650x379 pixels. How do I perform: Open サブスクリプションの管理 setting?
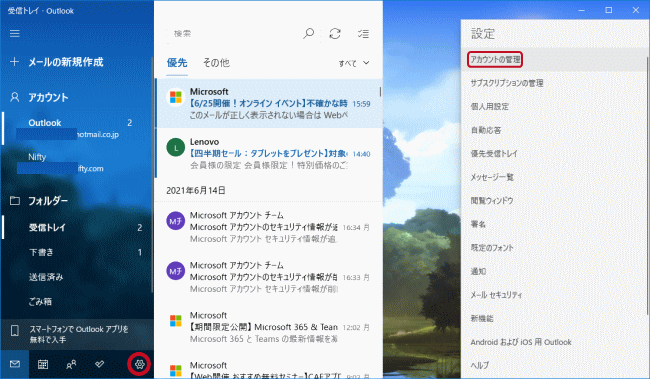pos(554,83)
